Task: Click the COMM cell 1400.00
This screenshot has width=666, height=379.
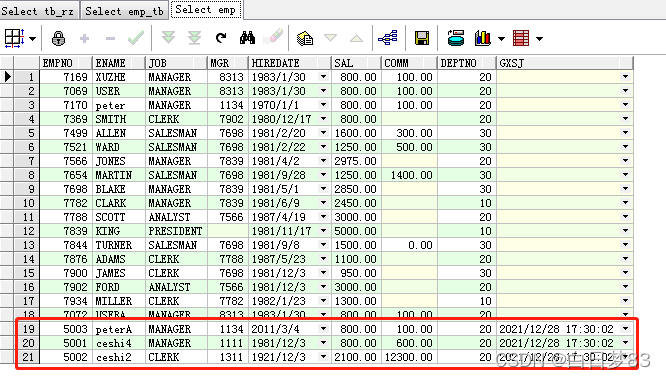Action: coord(409,175)
